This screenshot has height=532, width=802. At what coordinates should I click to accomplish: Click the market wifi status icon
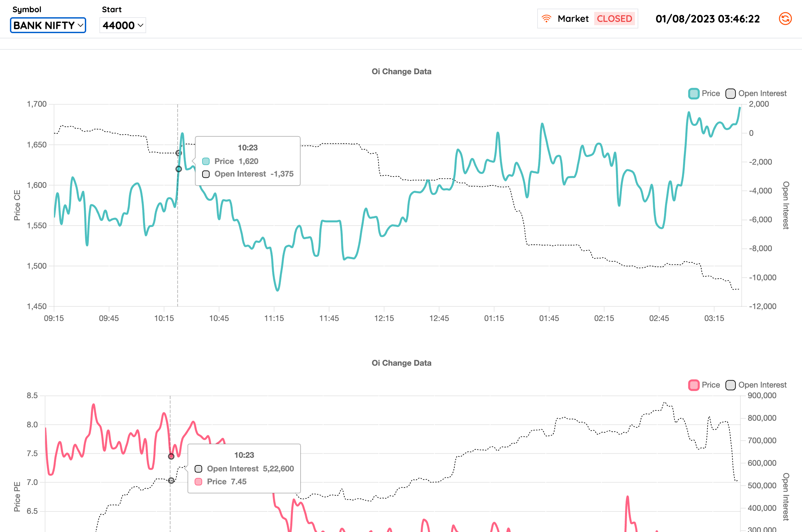[546, 19]
